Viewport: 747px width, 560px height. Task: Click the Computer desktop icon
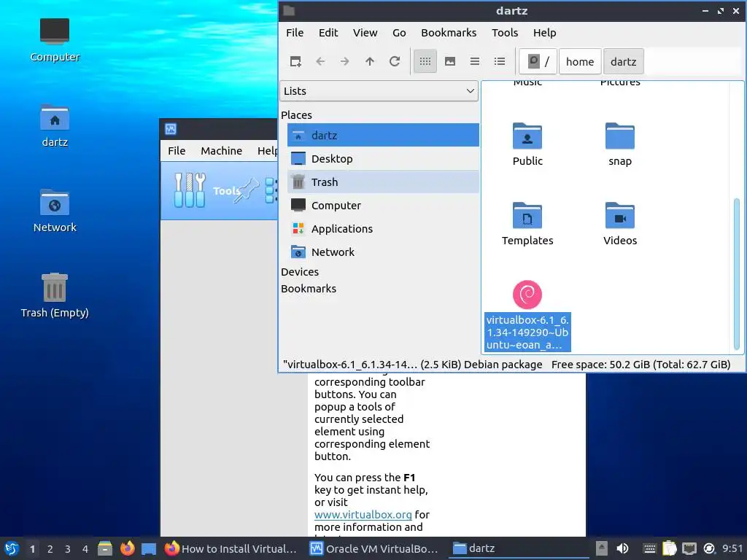coord(54,40)
